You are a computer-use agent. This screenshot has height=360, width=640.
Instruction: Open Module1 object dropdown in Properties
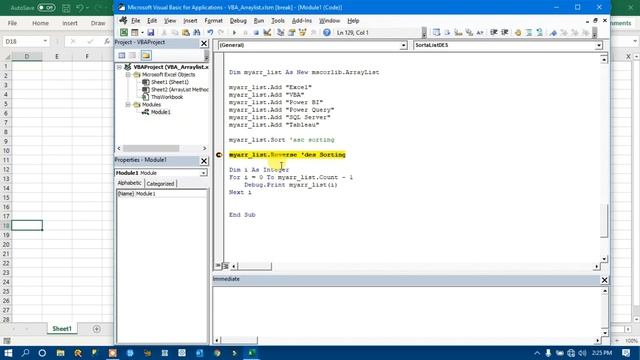coord(203,173)
